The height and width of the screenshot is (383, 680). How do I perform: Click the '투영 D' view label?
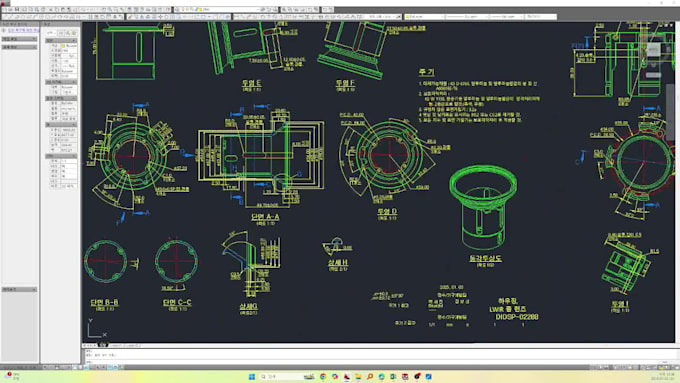pyautogui.click(x=387, y=211)
